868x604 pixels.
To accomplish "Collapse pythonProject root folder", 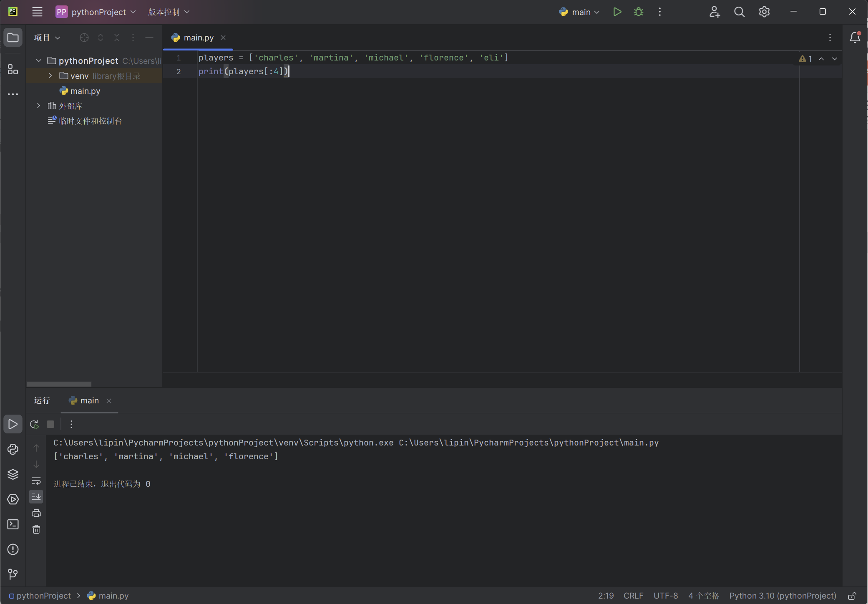I will [x=39, y=60].
